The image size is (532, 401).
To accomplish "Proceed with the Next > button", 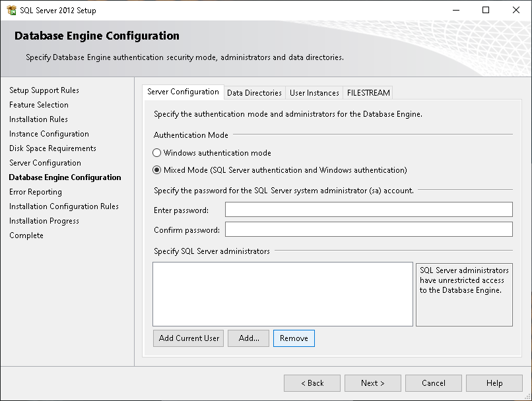I will pos(373,383).
